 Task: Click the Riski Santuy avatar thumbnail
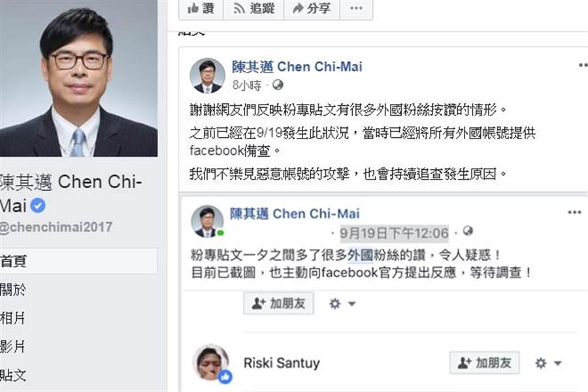point(210,362)
